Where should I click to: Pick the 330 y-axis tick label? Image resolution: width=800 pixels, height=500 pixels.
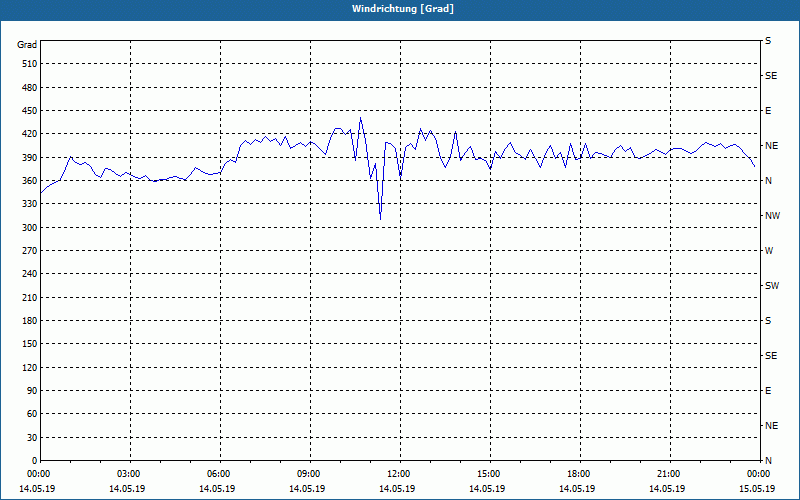(x=30, y=204)
